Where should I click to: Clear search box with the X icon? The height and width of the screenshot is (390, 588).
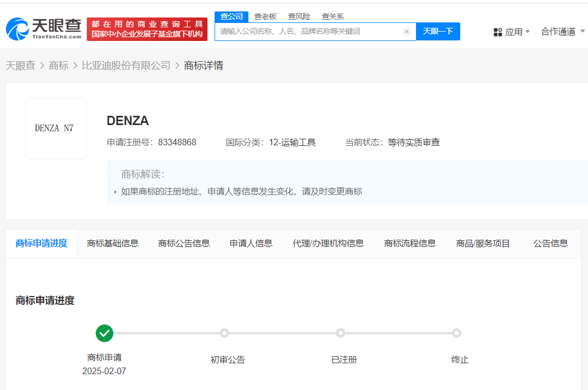[x=407, y=32]
